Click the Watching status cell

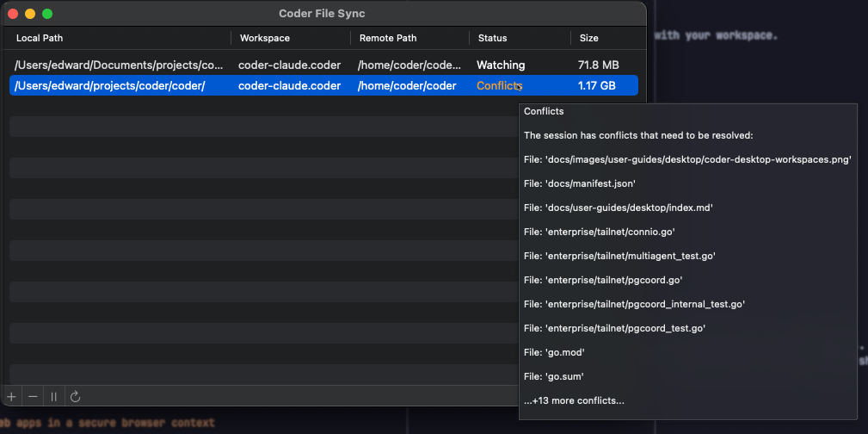point(501,65)
